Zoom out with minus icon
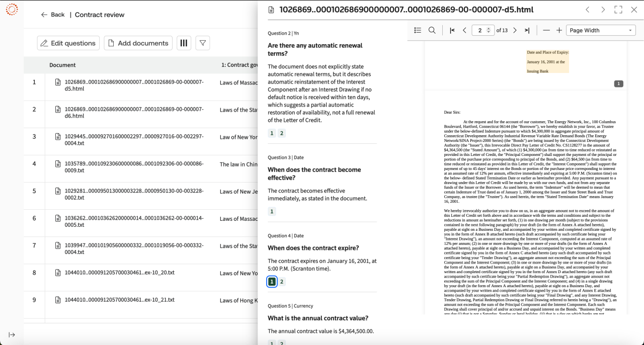The height and width of the screenshot is (345, 644). [x=546, y=30]
